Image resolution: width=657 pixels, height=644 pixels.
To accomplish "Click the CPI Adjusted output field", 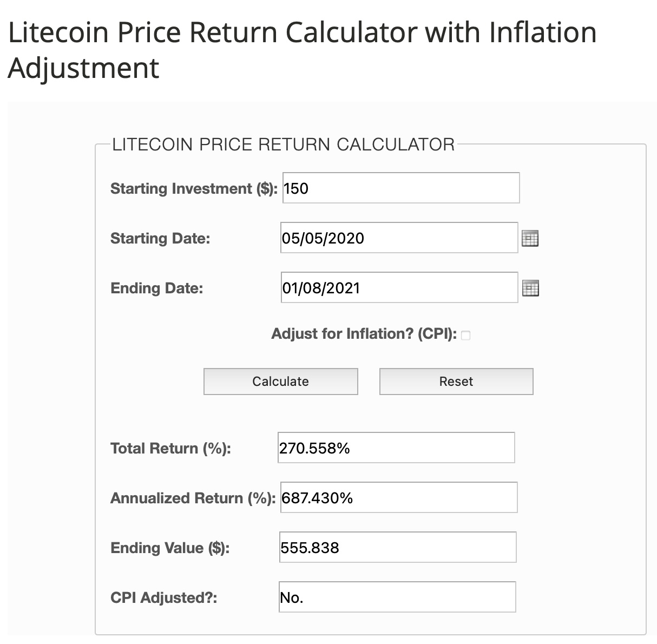I will pyautogui.click(x=397, y=597).
